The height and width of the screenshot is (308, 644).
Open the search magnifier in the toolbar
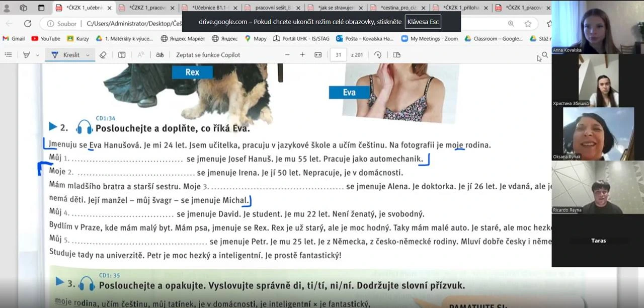[544, 55]
